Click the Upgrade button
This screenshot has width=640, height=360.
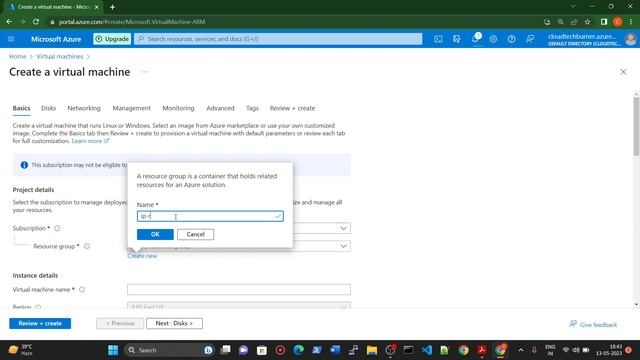tap(112, 39)
